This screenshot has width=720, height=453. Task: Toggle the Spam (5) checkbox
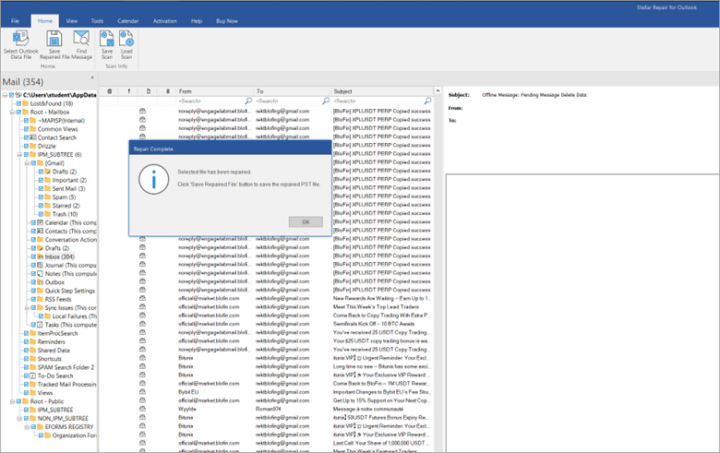click(x=41, y=197)
